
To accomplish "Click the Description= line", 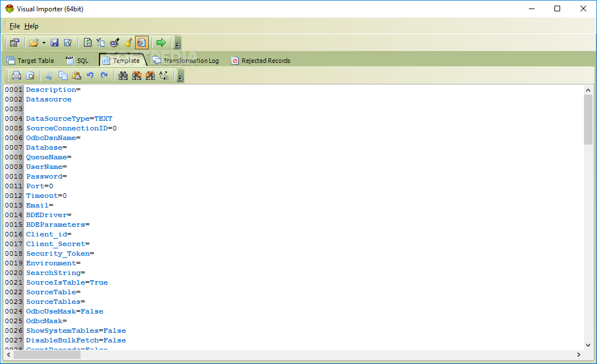I will coord(53,90).
